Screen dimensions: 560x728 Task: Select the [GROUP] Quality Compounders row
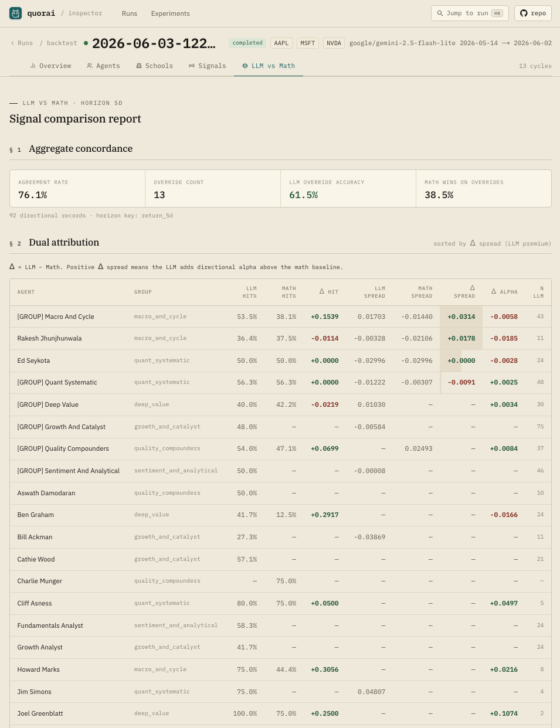point(280,448)
